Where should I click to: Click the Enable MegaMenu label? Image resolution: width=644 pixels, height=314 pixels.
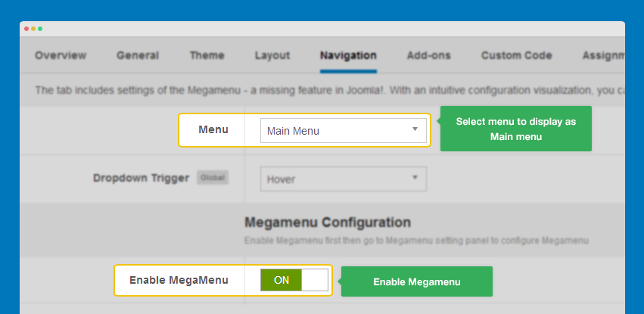click(x=179, y=280)
